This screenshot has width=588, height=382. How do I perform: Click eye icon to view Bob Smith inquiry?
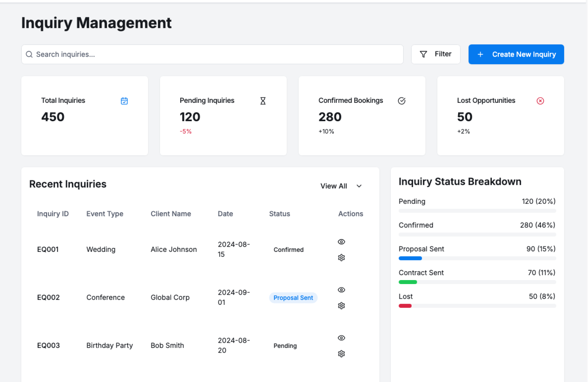coord(341,338)
